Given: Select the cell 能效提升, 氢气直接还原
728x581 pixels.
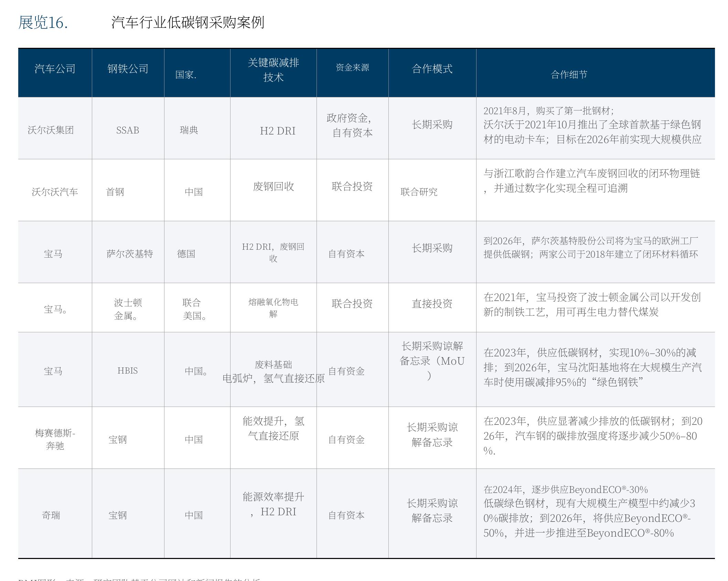Looking at the screenshot, I should 274,428.
